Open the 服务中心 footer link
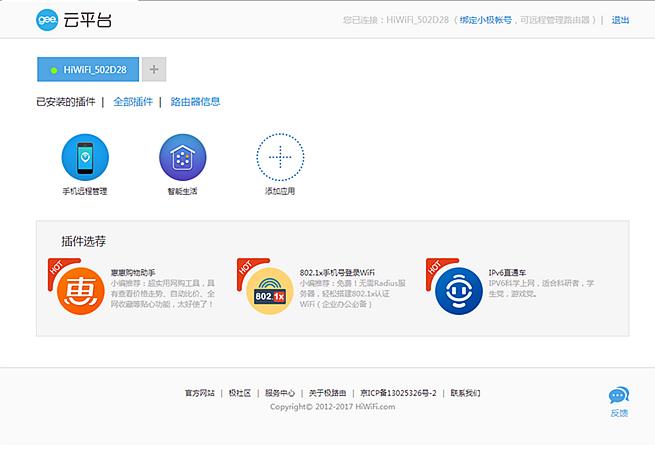 coord(280,393)
